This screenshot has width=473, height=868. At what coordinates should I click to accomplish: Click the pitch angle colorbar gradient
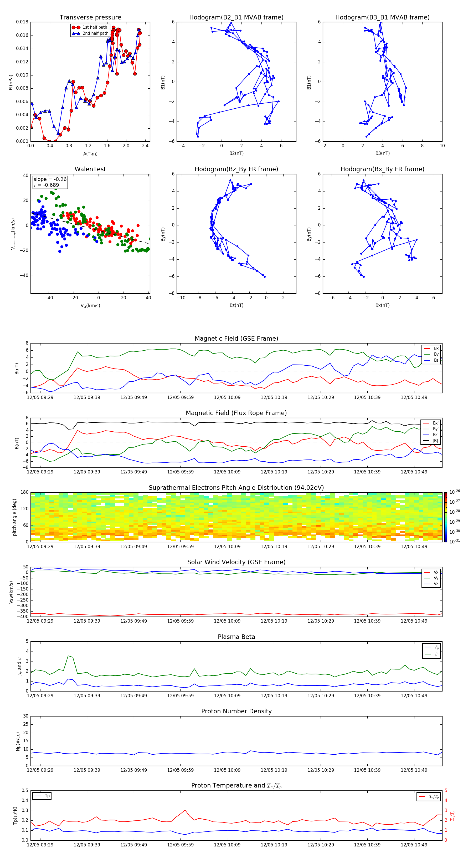(446, 517)
